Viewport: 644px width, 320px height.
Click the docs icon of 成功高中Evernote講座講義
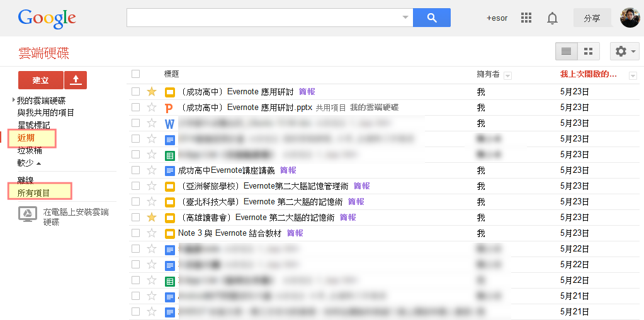(x=169, y=170)
